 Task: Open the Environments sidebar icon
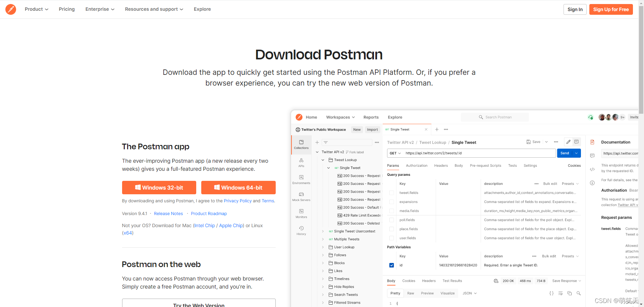(301, 180)
